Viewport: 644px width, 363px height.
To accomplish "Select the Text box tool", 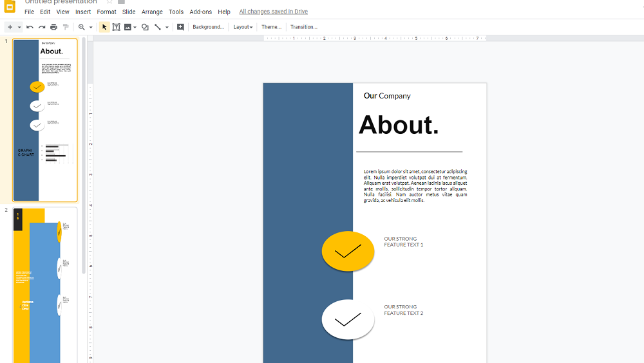I will (117, 27).
